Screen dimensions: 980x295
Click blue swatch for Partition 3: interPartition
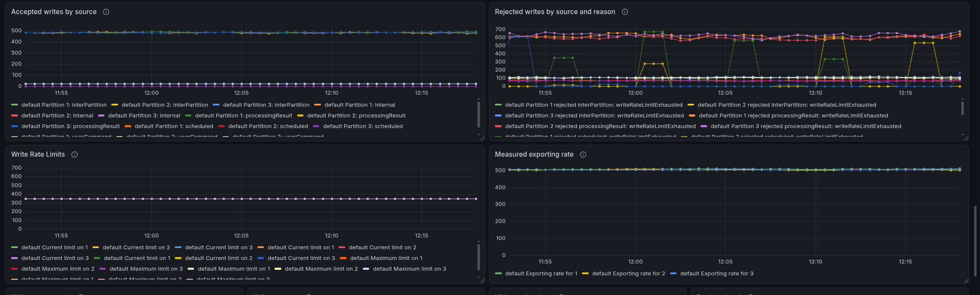click(x=216, y=105)
